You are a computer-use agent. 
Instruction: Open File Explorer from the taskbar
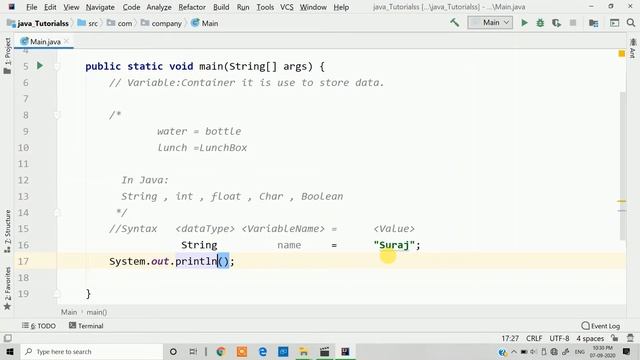[304, 351]
